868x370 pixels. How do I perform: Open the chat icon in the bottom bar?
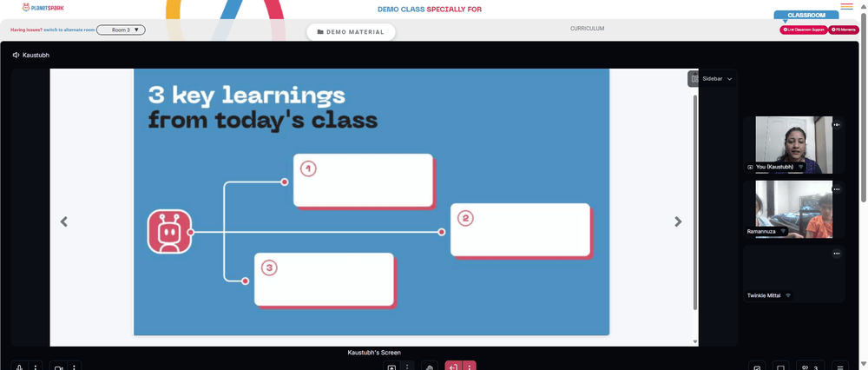[780, 367]
